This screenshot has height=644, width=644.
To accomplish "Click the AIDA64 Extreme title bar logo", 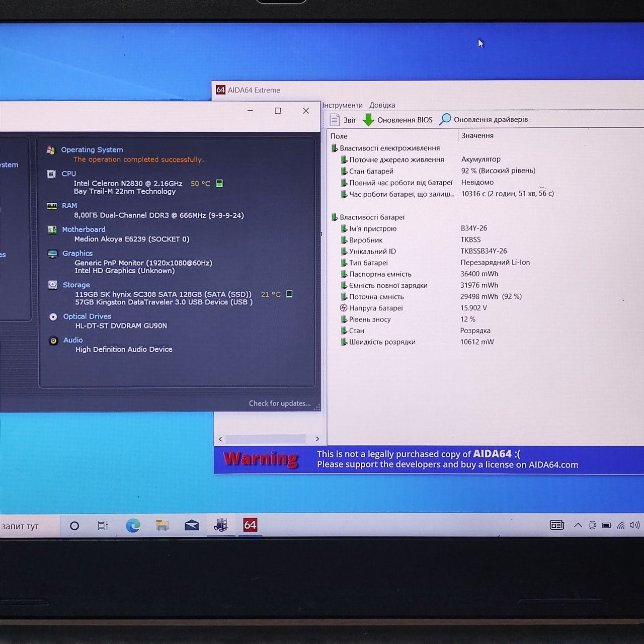I will 220,90.
